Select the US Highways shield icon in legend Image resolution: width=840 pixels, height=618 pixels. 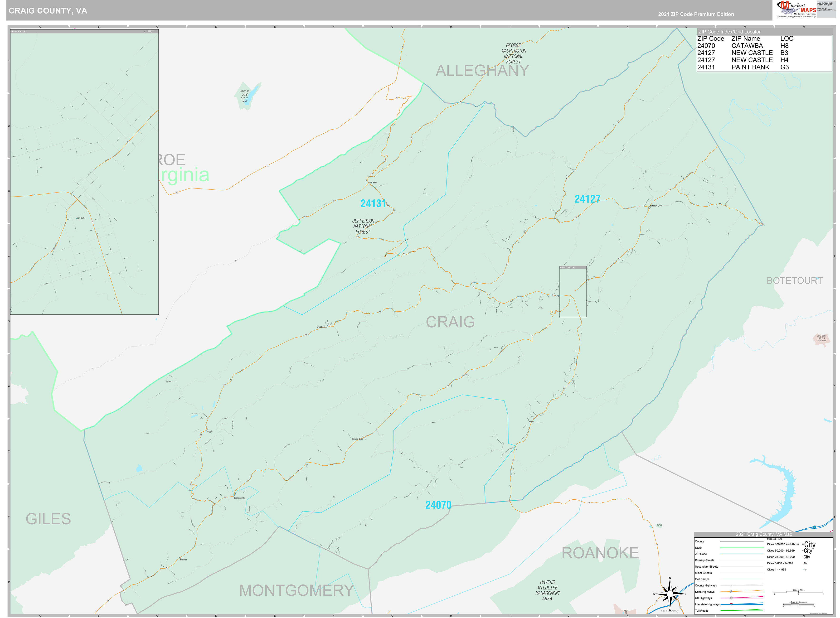[x=731, y=598]
